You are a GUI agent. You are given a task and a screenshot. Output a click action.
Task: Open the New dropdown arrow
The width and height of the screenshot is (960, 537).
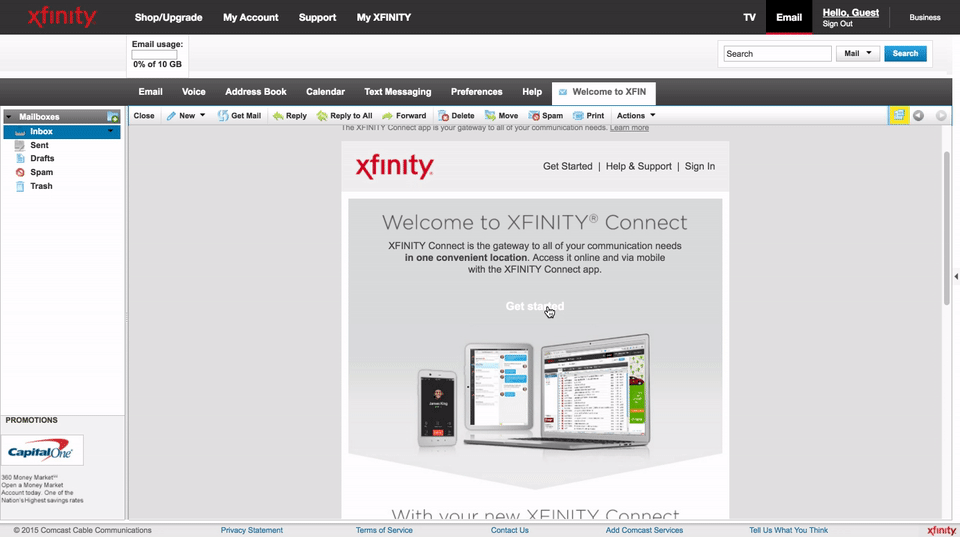202,115
